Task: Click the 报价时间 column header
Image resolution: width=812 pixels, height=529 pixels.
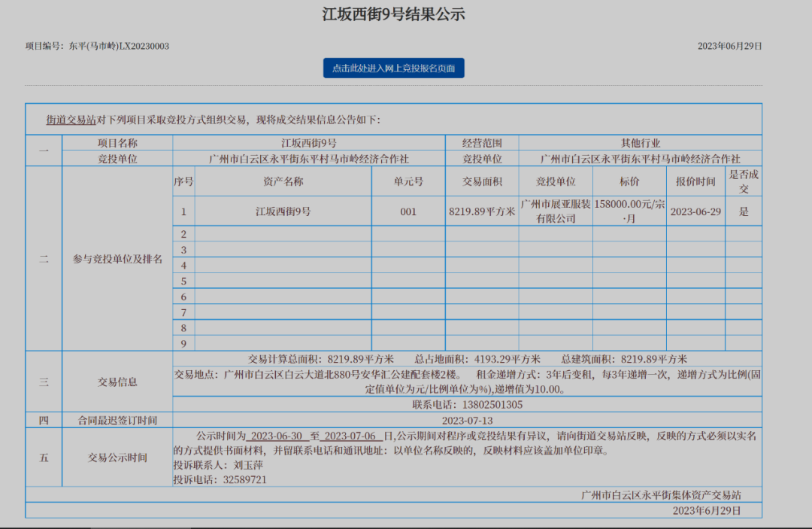Action: [x=696, y=181]
